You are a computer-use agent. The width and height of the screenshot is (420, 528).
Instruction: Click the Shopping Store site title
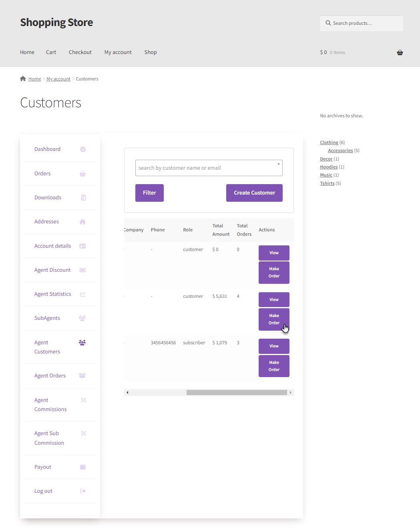(x=56, y=22)
